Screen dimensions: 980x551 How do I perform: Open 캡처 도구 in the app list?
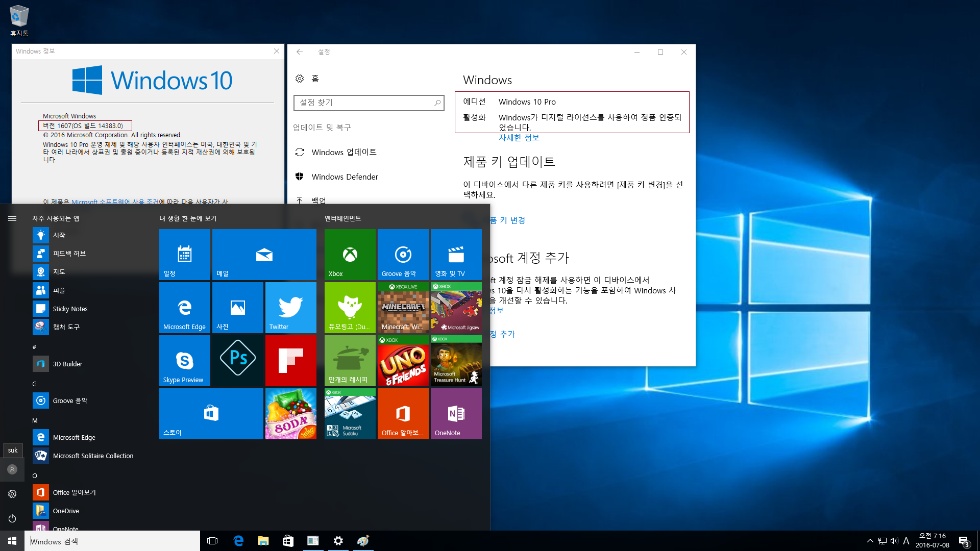89,327
